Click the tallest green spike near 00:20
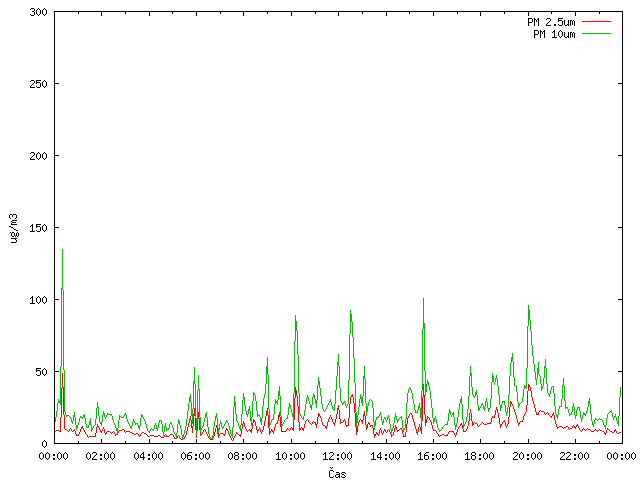Image resolution: width=640 pixels, height=480 pixels. (62, 251)
